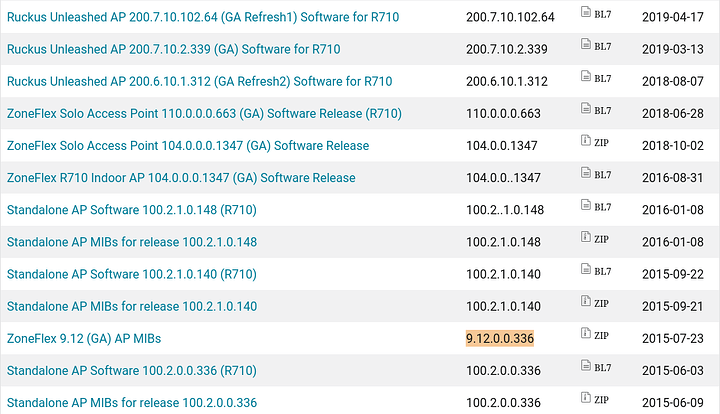Select version cell 200.6.10.1.312

(x=506, y=81)
